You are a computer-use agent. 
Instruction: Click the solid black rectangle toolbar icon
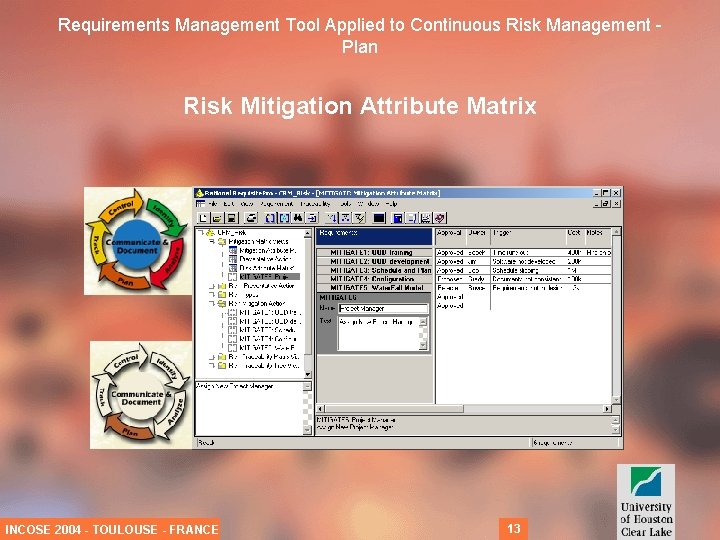(x=379, y=218)
